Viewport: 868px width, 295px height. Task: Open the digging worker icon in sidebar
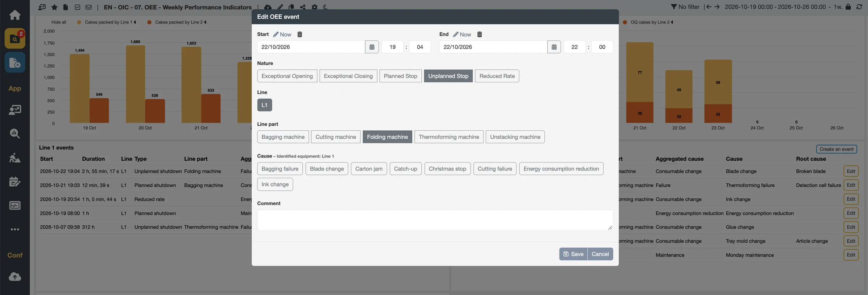click(x=15, y=158)
